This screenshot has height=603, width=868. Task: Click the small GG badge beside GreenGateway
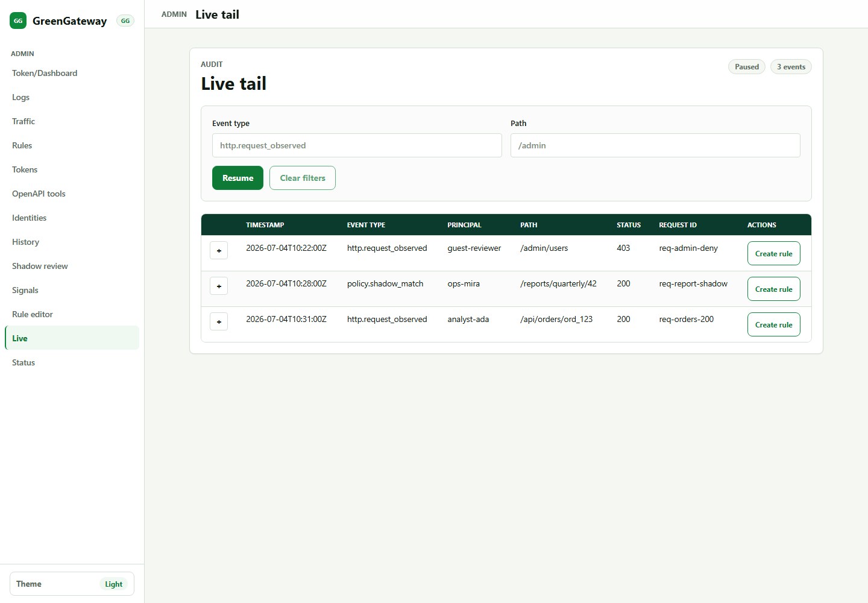click(x=125, y=21)
